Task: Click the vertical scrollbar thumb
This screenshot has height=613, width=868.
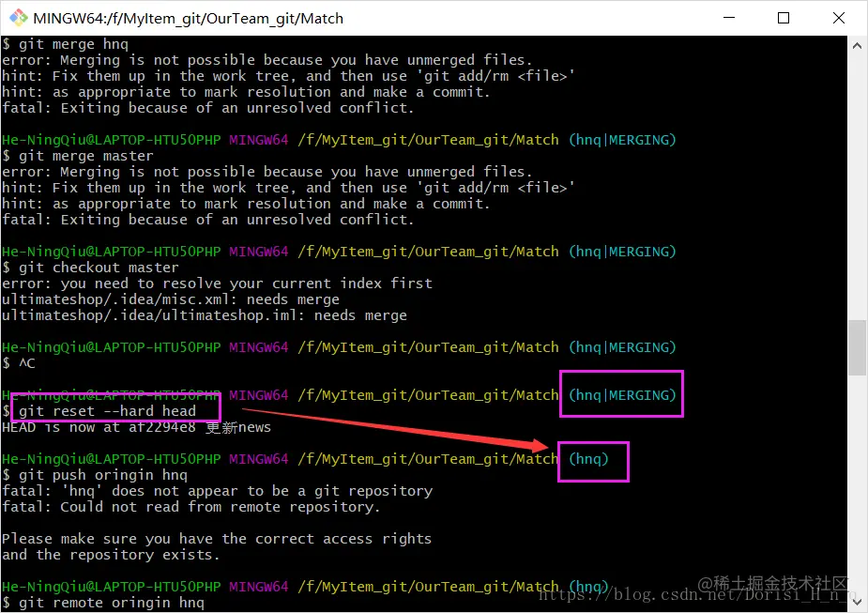Action: 857,347
